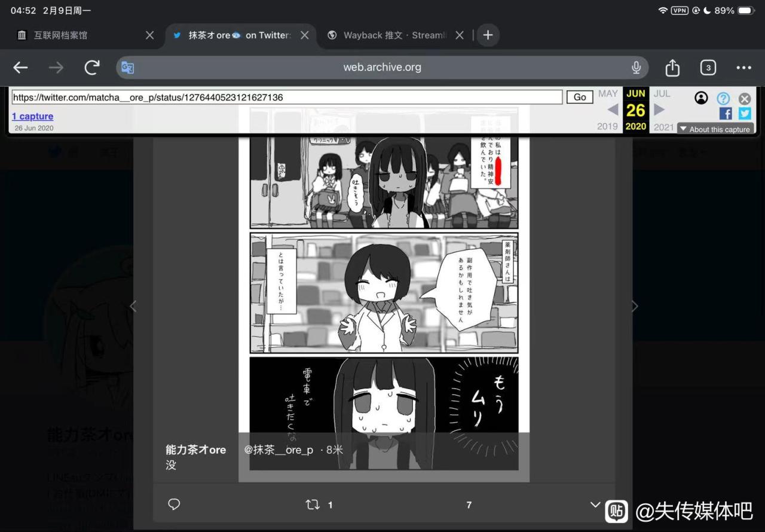Close the 互联网档案馆 tab
Image resolution: width=765 pixels, height=532 pixels.
pos(150,35)
